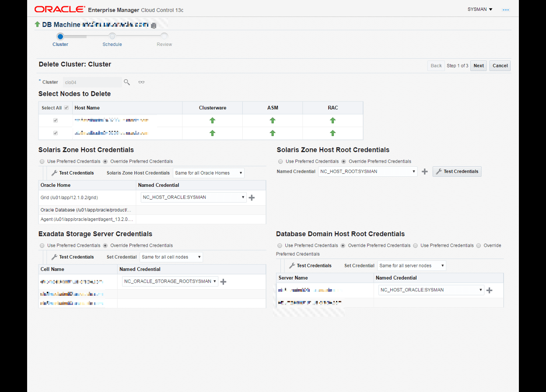Select Use Preferred Credentials for Solaris Zone Host
The image size is (546, 392).
point(42,161)
